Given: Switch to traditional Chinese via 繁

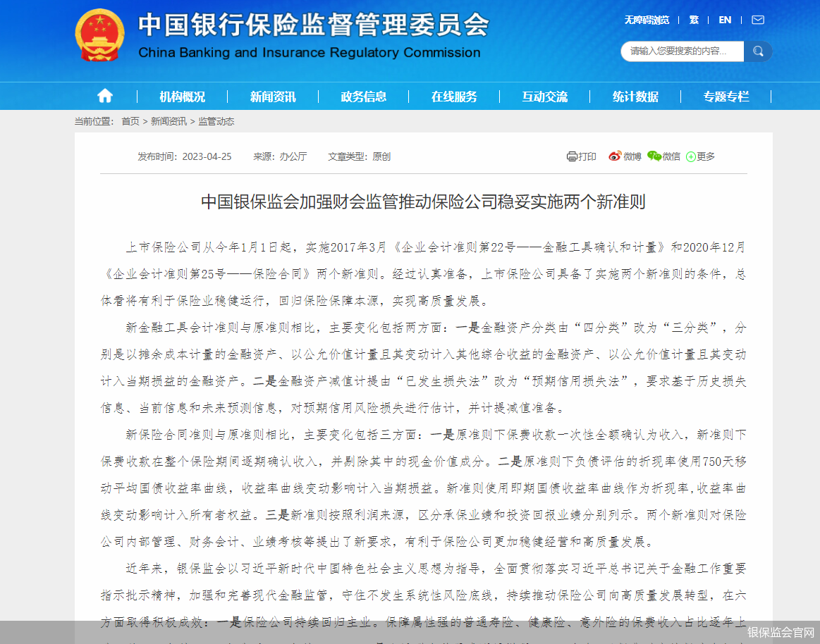Looking at the screenshot, I should tap(694, 20).
